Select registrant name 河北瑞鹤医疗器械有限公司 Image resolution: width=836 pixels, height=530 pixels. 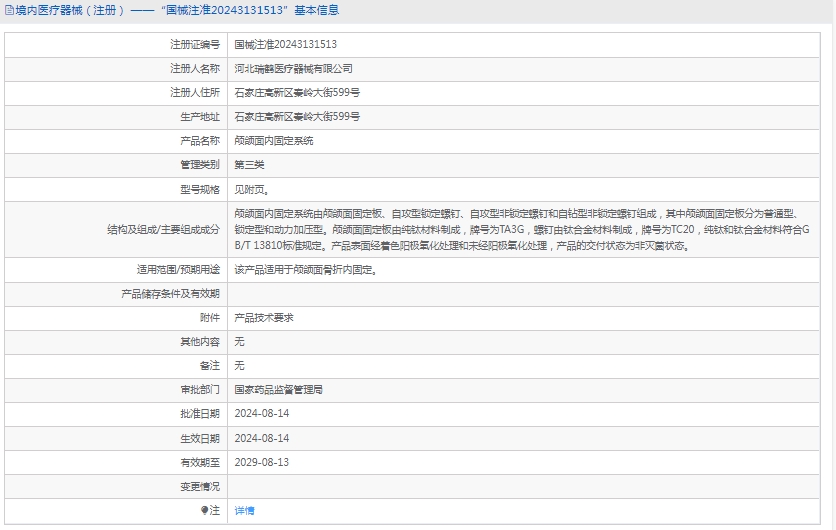[x=293, y=69]
